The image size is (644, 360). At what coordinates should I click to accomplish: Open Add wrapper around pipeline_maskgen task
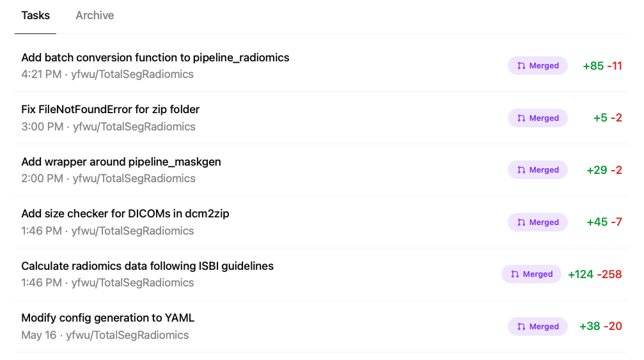tap(121, 162)
